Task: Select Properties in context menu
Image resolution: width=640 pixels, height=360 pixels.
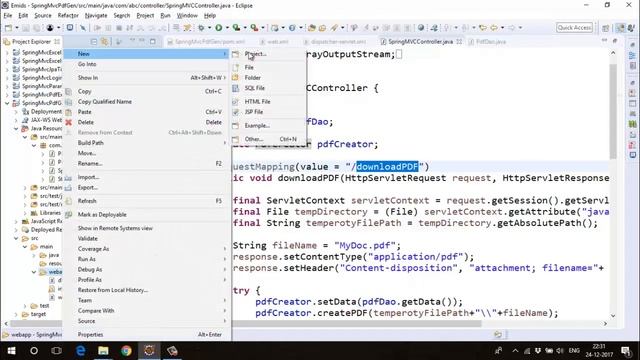Action: click(x=146, y=335)
